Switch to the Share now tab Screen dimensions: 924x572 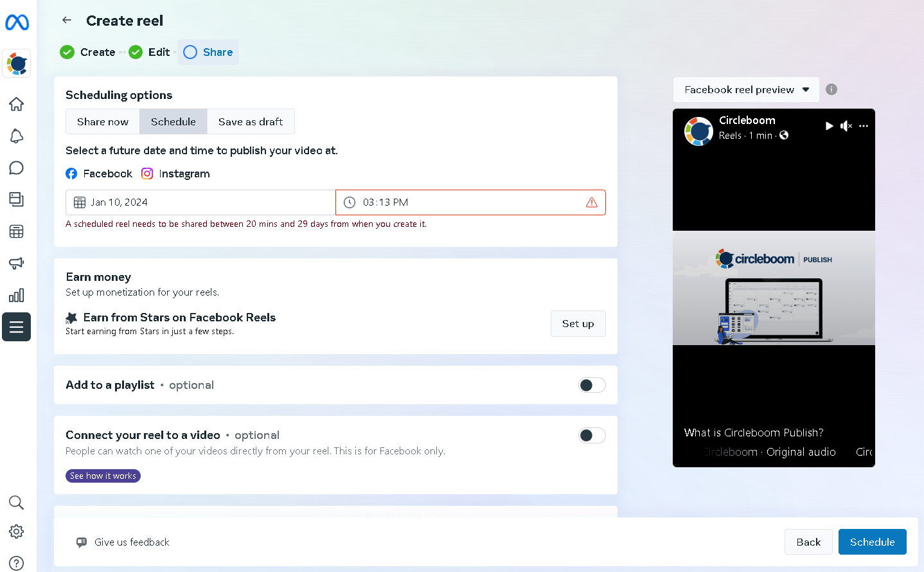102,121
